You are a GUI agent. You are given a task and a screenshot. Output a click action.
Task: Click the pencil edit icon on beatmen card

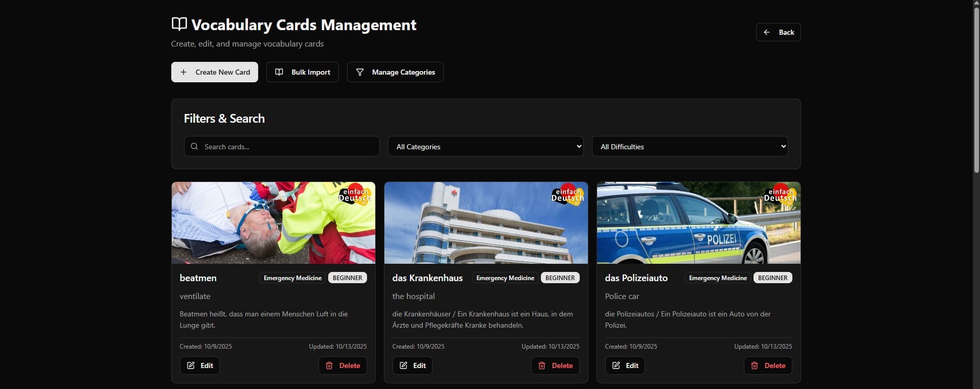(191, 365)
